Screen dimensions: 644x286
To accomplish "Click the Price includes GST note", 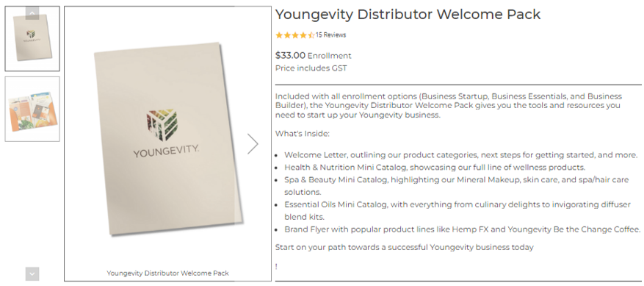I will [x=311, y=68].
